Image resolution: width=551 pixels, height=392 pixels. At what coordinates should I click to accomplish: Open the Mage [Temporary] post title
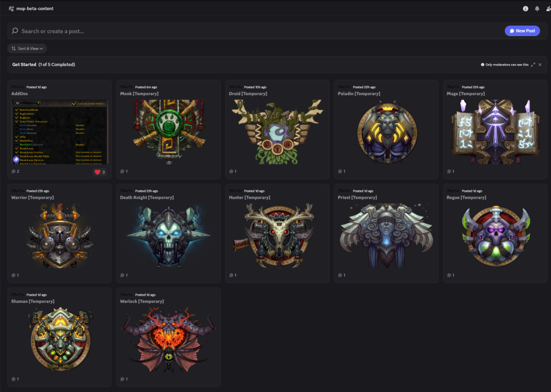click(x=466, y=94)
